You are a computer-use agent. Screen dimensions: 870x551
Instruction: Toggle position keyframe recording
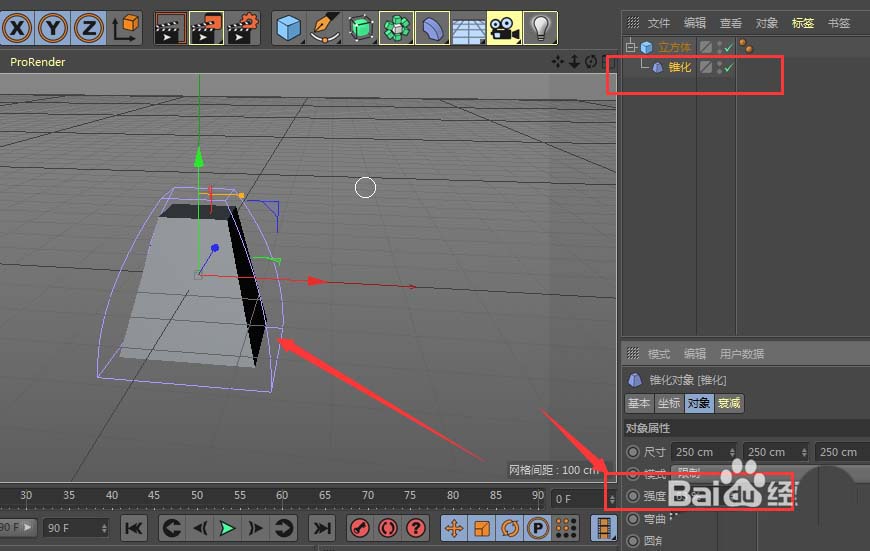(x=454, y=528)
